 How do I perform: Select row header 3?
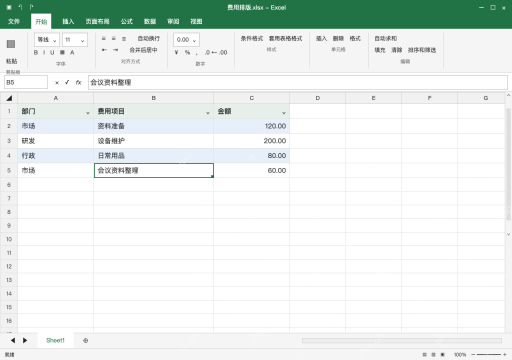pyautogui.click(x=9, y=141)
